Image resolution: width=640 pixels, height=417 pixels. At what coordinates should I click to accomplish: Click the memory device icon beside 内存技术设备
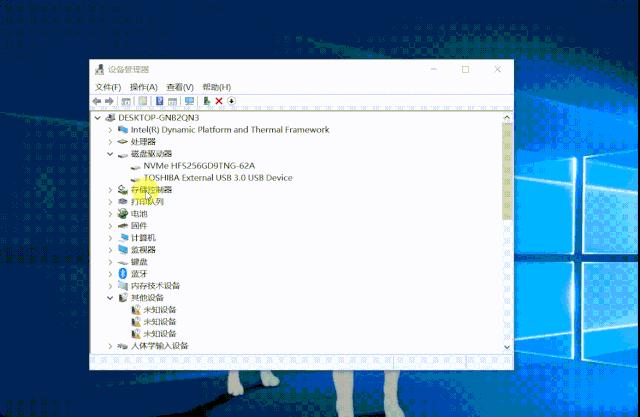(122, 285)
